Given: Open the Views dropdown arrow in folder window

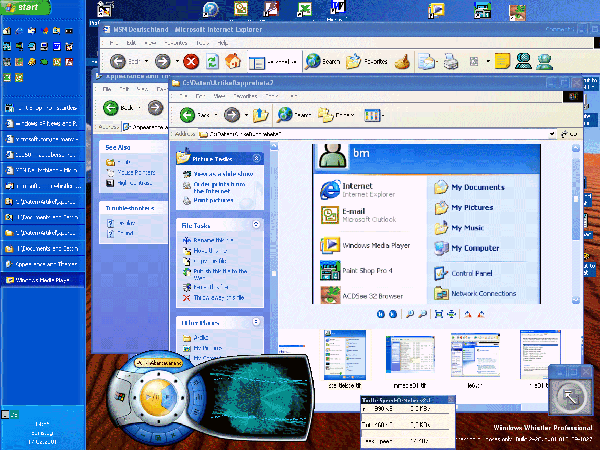Looking at the screenshot, I should [x=383, y=115].
